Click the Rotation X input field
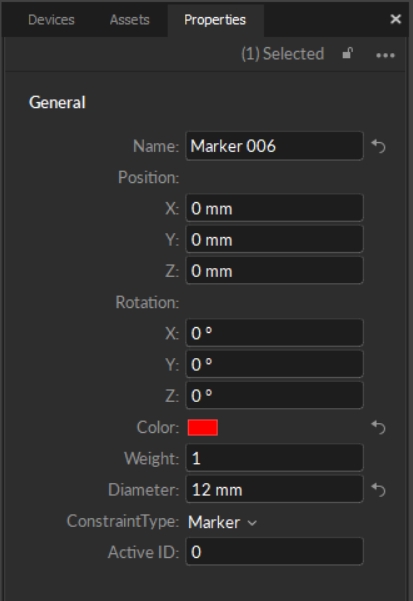This screenshot has width=413, height=601. [x=274, y=333]
